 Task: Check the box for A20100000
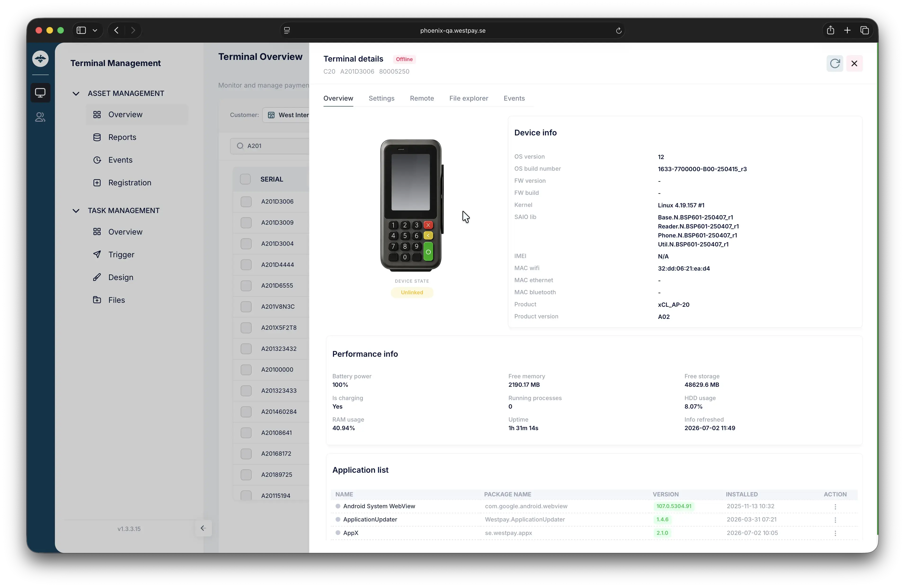[246, 370]
